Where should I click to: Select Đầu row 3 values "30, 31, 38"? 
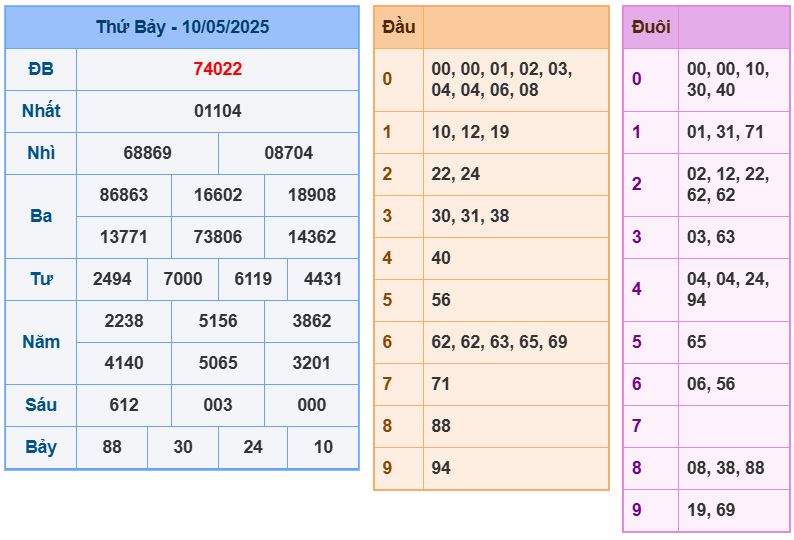(470, 216)
